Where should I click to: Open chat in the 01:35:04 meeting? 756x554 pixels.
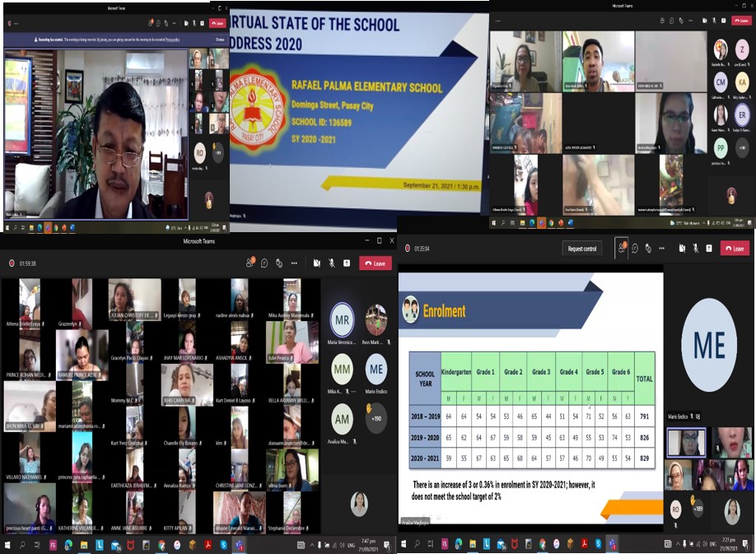point(635,249)
